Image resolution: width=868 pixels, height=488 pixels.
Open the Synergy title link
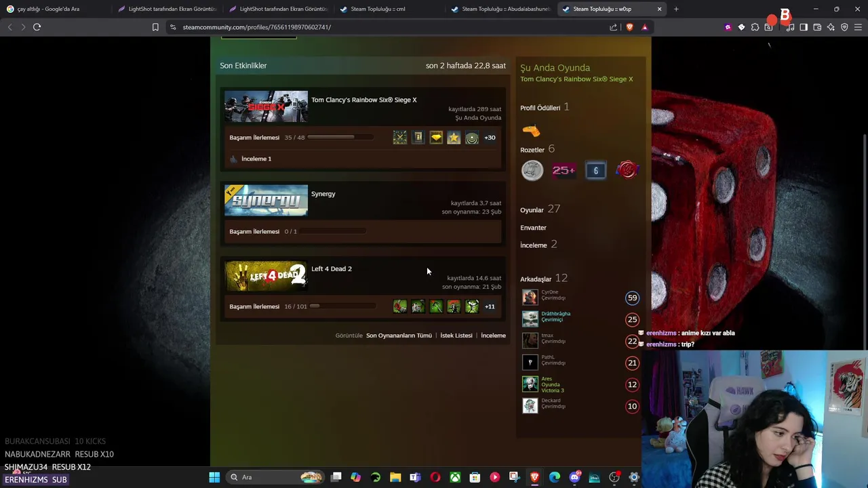(x=323, y=194)
